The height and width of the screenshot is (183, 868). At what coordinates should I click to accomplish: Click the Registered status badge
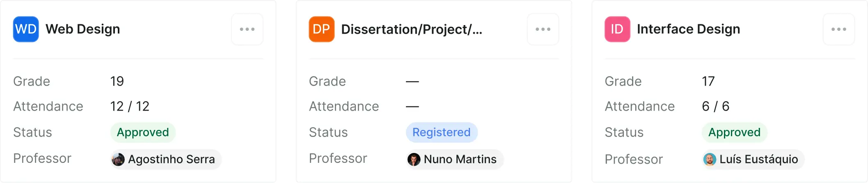tap(441, 132)
